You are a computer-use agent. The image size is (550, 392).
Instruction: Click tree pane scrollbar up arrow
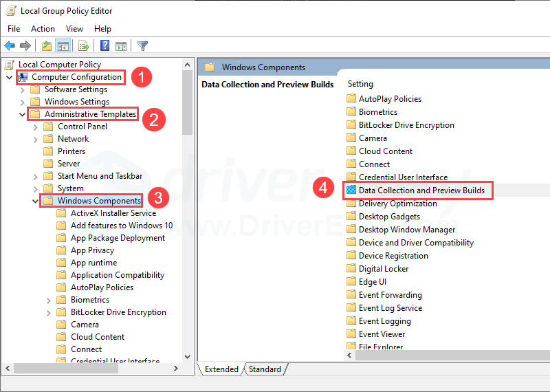(187, 65)
